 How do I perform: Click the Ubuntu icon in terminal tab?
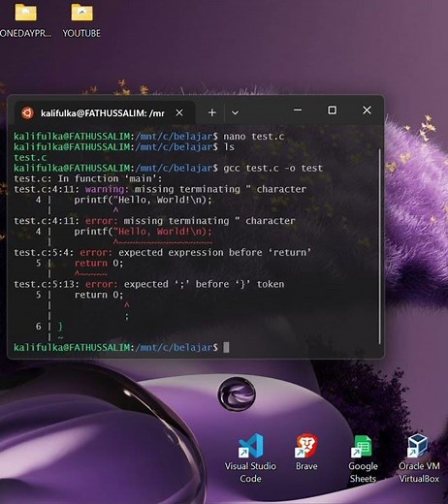(x=27, y=113)
